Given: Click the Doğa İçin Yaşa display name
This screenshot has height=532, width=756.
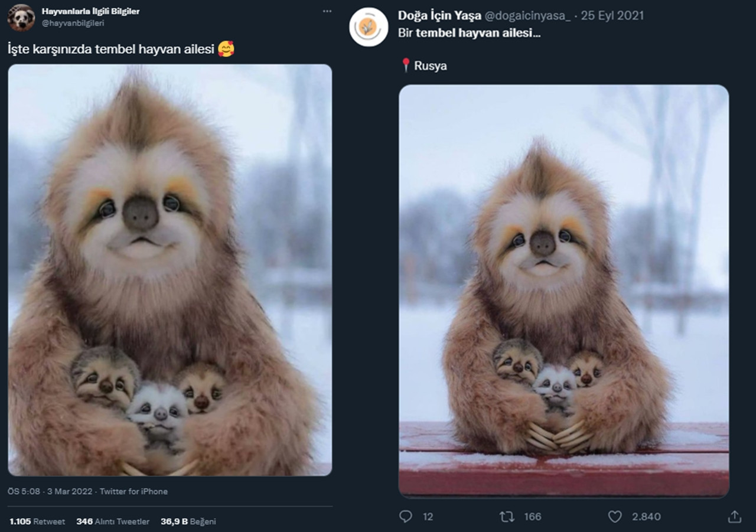Looking at the screenshot, I should (x=439, y=16).
